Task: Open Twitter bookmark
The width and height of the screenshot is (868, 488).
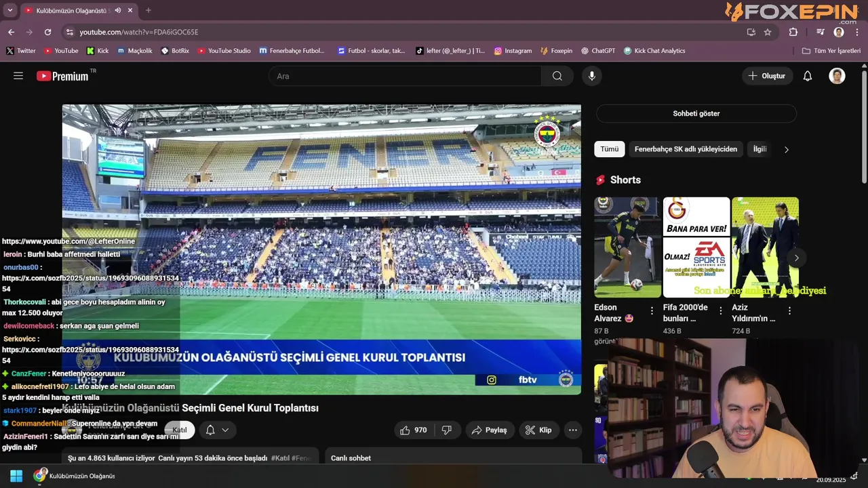Action: tap(21, 51)
